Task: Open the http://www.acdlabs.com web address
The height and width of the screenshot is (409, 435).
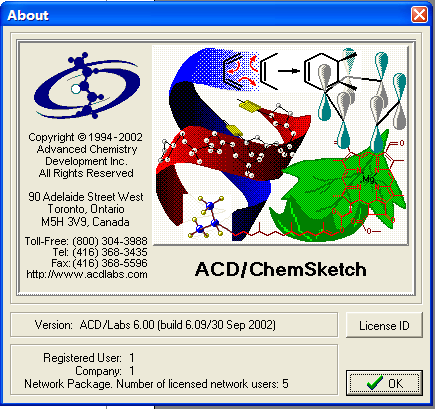Action: click(x=87, y=274)
